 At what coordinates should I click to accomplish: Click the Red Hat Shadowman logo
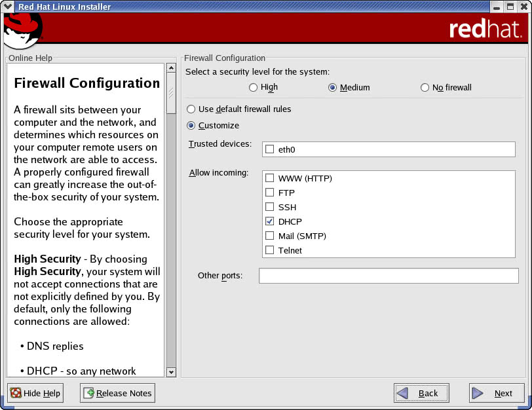click(23, 31)
